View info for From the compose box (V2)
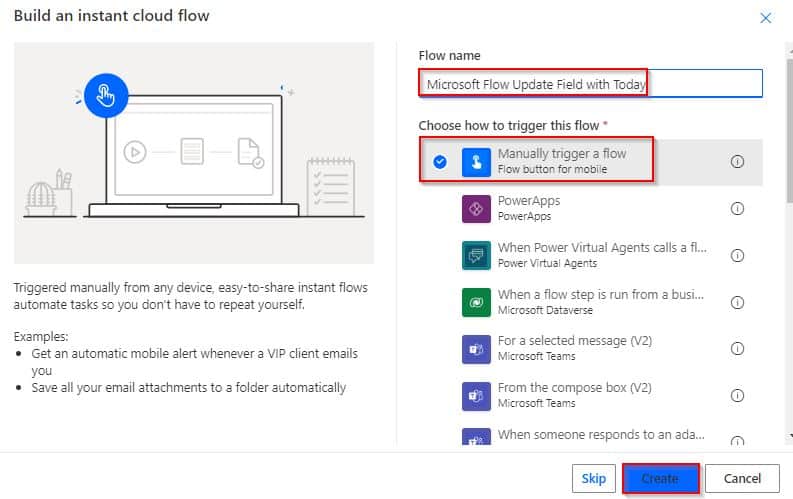Screen dimensions: 793x499 coord(737,395)
